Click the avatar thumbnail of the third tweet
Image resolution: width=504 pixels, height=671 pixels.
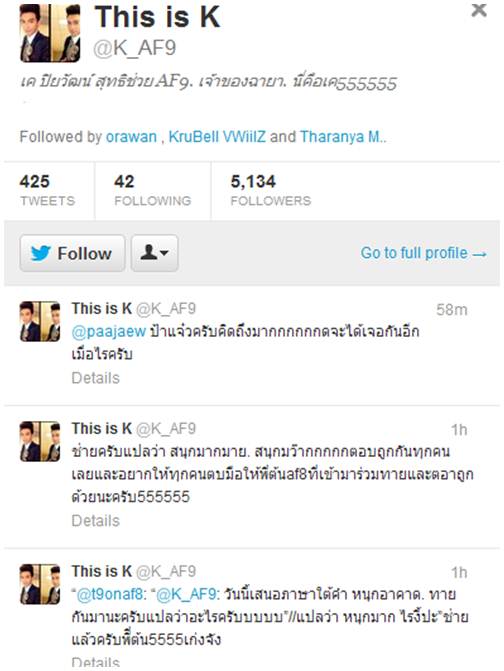click(x=40, y=584)
